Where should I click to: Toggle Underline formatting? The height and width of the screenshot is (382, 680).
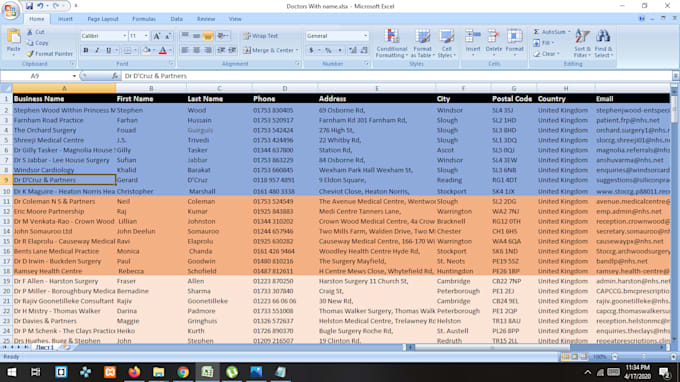108,50
